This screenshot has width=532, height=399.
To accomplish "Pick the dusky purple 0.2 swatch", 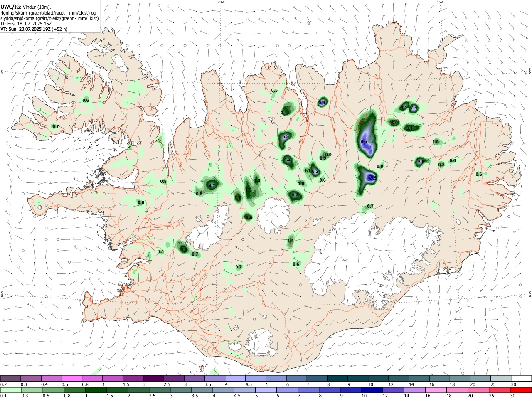I will pos(11,378).
